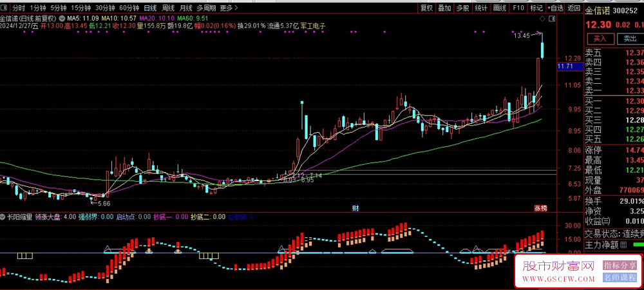Click the blue 11.71 price axis tag

pos(570,66)
